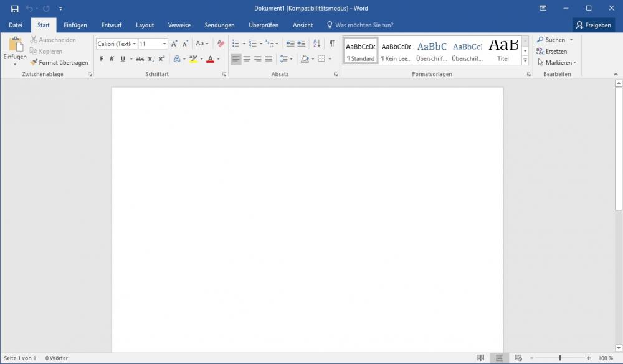Decrease font size with the smaller A icon
This screenshot has width=623, height=364.
(x=185, y=44)
